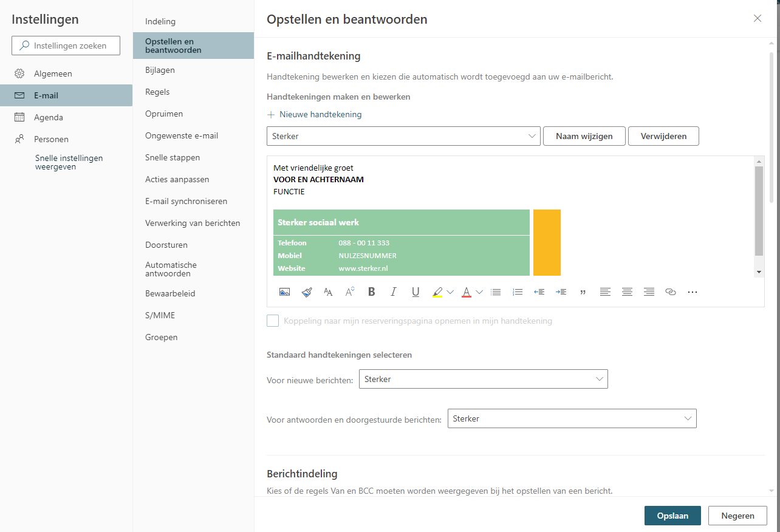Select the Bewaarbeleid tab
This screenshot has width=780, height=532.
pyautogui.click(x=193, y=293)
